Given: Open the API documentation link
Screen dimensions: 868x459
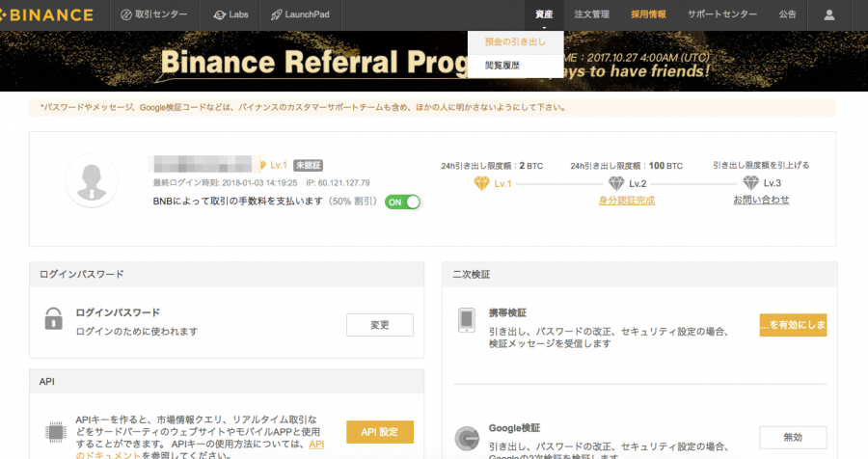Looking at the screenshot, I should pos(316,445).
